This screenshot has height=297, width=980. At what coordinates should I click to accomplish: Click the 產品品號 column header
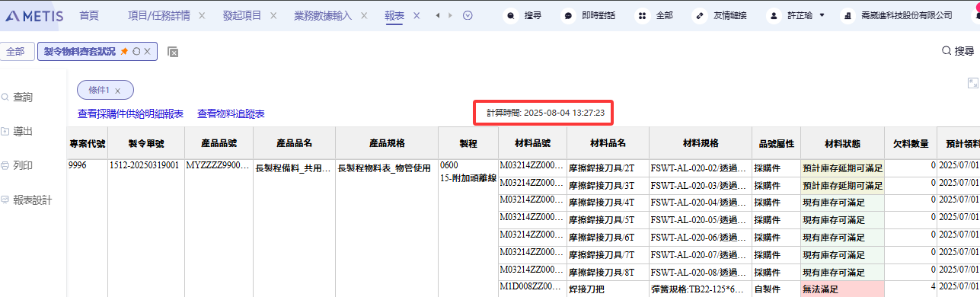[219, 143]
